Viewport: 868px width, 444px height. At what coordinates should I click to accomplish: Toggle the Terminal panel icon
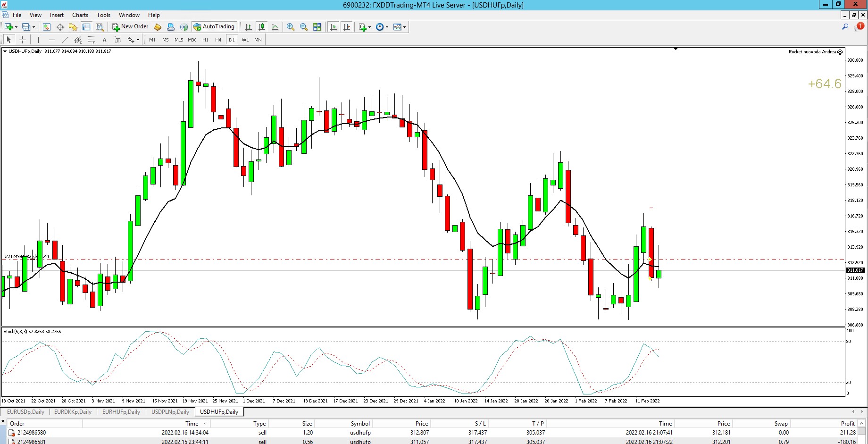pyautogui.click(x=86, y=27)
